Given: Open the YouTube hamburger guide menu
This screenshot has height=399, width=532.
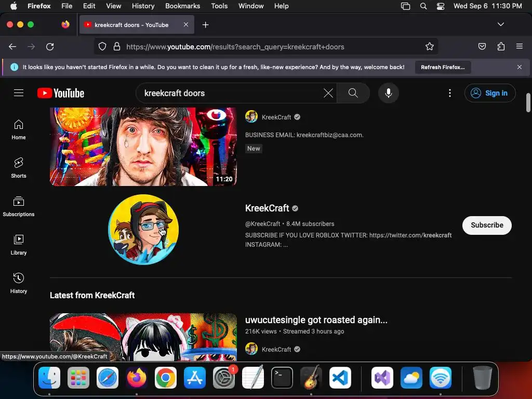Looking at the screenshot, I should (19, 93).
